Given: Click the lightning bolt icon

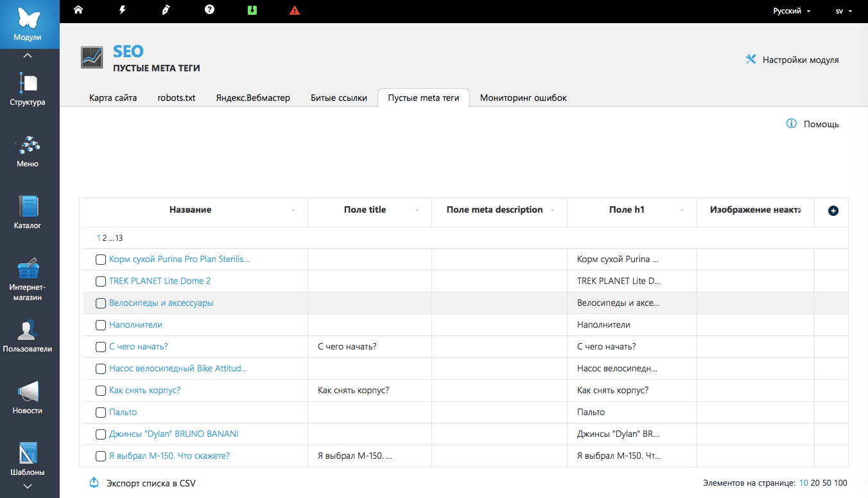Looking at the screenshot, I should (123, 10).
